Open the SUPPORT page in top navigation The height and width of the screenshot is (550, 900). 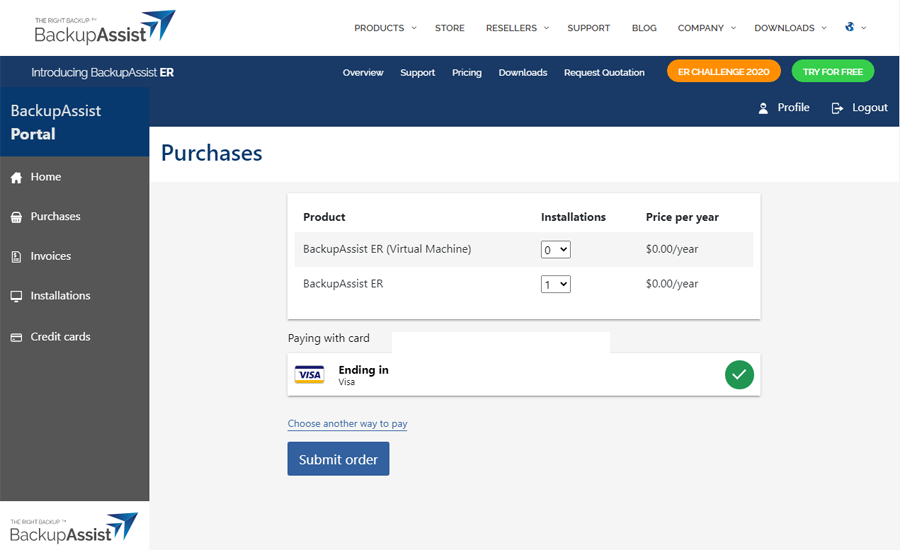[588, 28]
